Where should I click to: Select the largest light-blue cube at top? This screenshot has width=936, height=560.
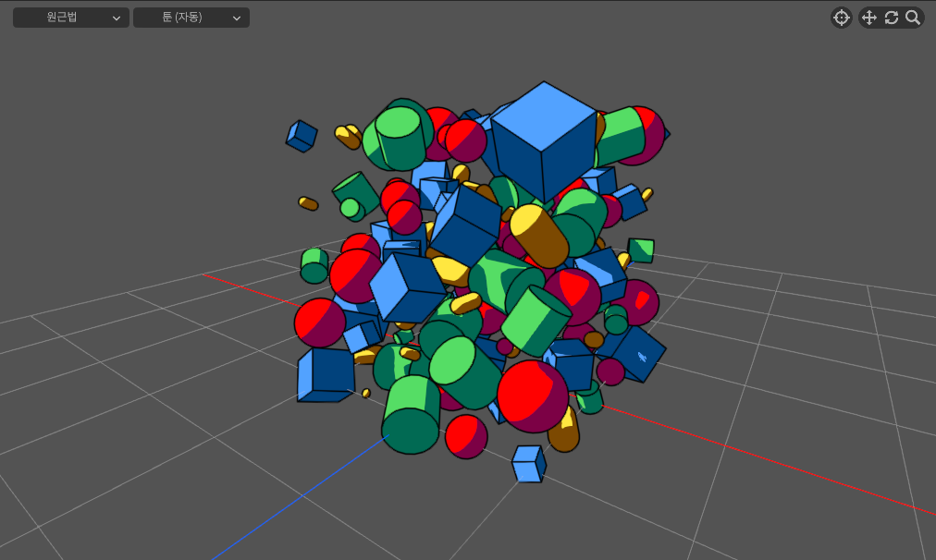[544, 139]
